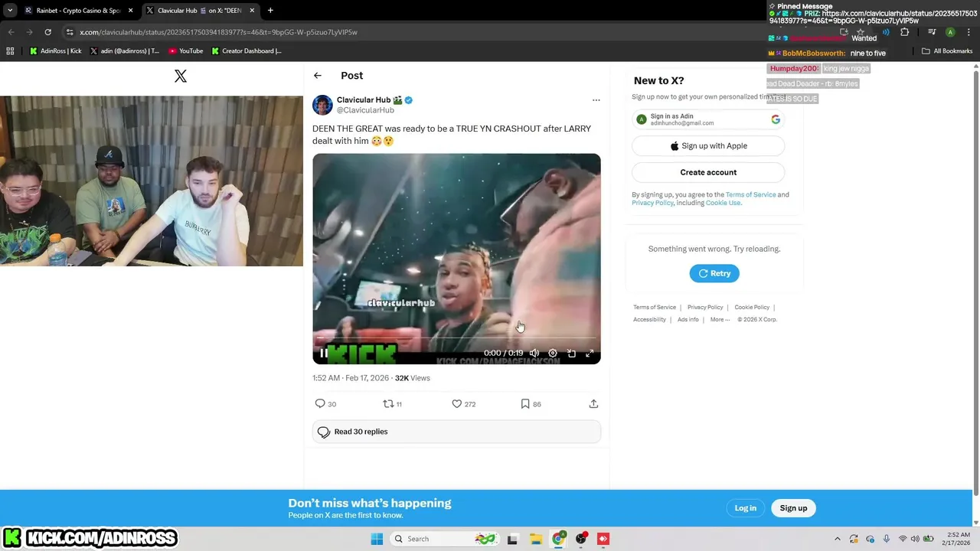This screenshot has height=551, width=980.
Task: Click the taskbar Search box
Action: tap(445, 539)
